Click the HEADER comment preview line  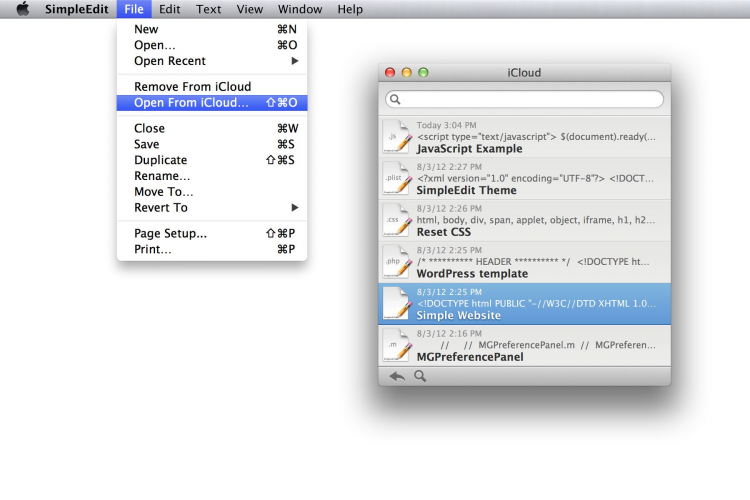[533, 262]
